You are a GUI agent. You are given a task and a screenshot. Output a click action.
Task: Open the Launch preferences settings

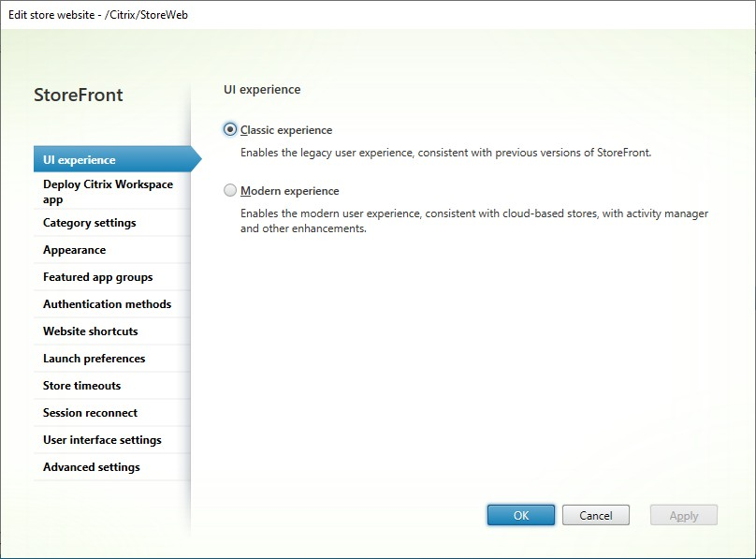point(94,358)
